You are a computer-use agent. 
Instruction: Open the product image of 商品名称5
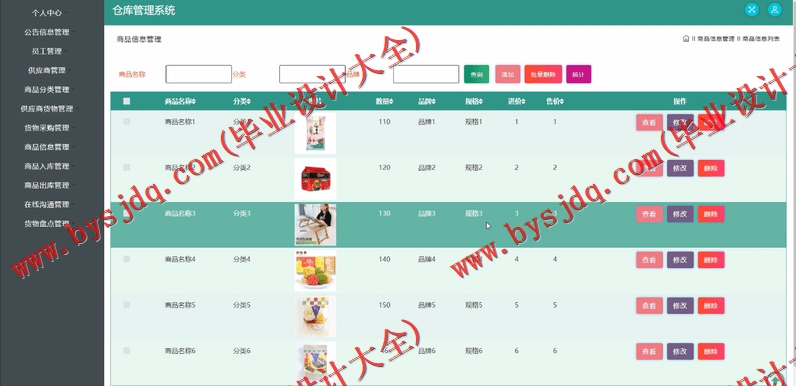(x=315, y=316)
